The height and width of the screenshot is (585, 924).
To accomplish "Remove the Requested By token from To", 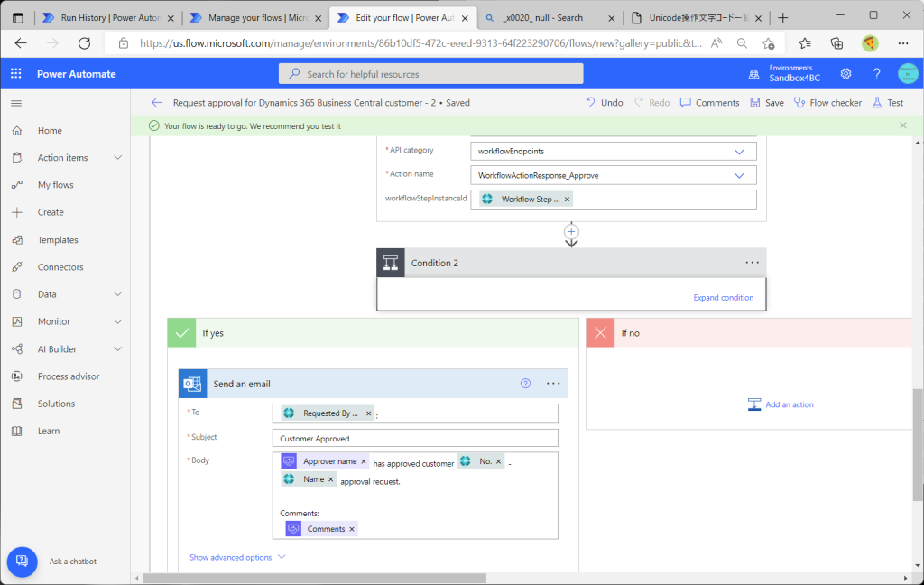I will tap(368, 413).
